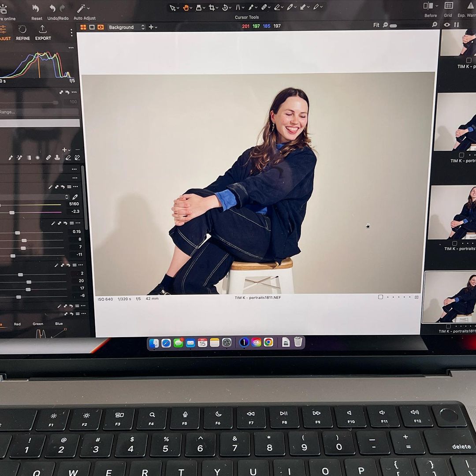Switch to the Export tab
This screenshot has width=476, height=476.
click(x=43, y=32)
